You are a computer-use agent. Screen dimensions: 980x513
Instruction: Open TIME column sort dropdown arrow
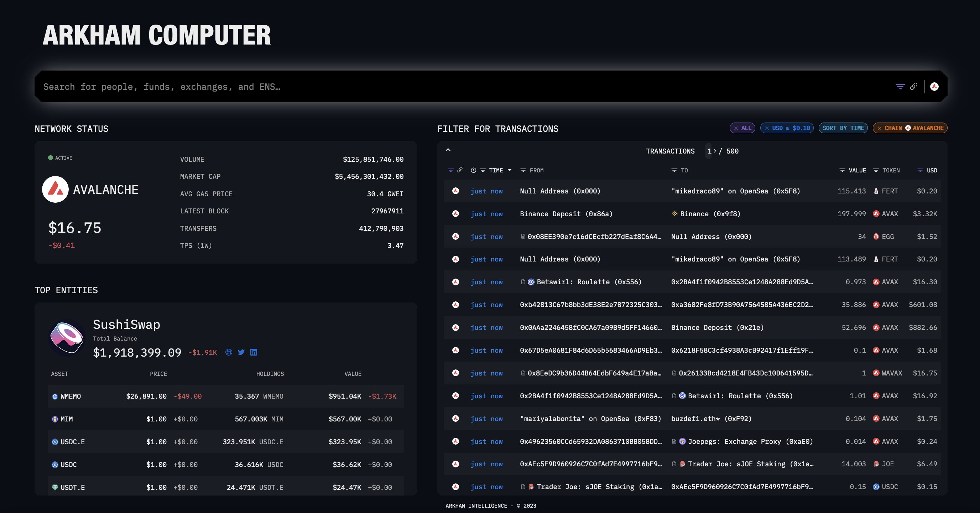pos(510,171)
